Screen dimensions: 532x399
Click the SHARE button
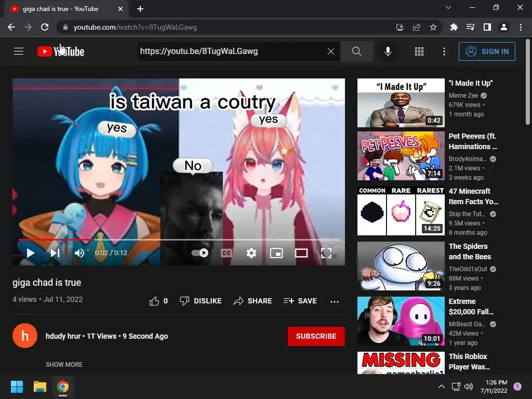[253, 301]
